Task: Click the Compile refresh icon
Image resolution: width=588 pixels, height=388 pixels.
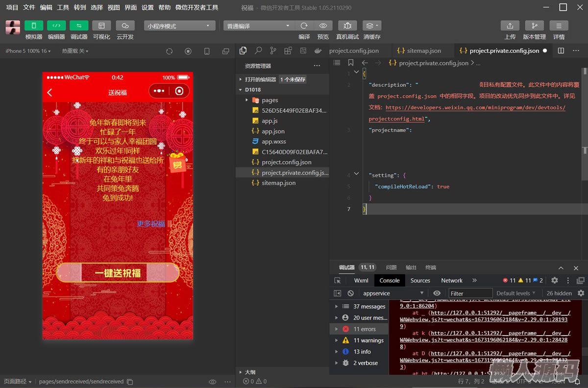Action: coord(304,26)
